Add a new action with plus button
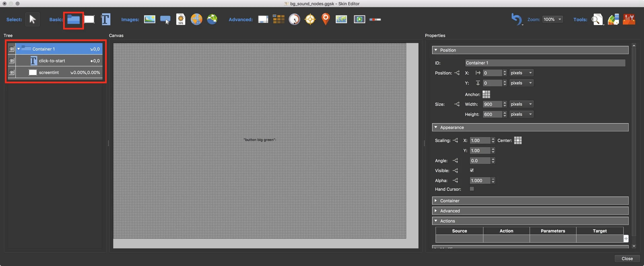644x266 pixels. [x=626, y=238]
